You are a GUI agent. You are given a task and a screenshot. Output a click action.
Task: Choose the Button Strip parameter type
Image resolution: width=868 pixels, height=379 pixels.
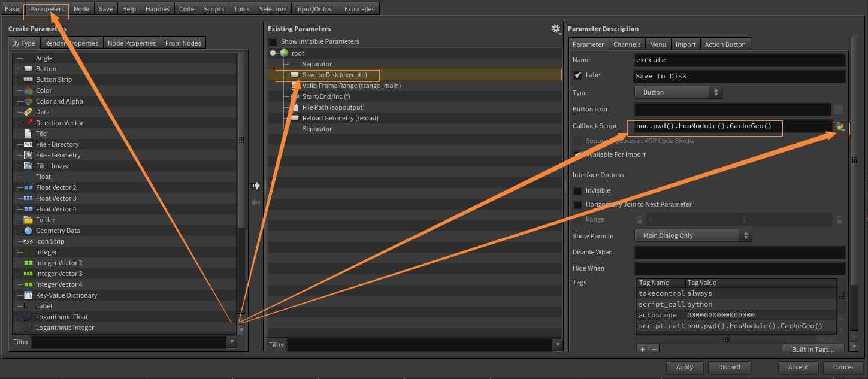tap(54, 80)
